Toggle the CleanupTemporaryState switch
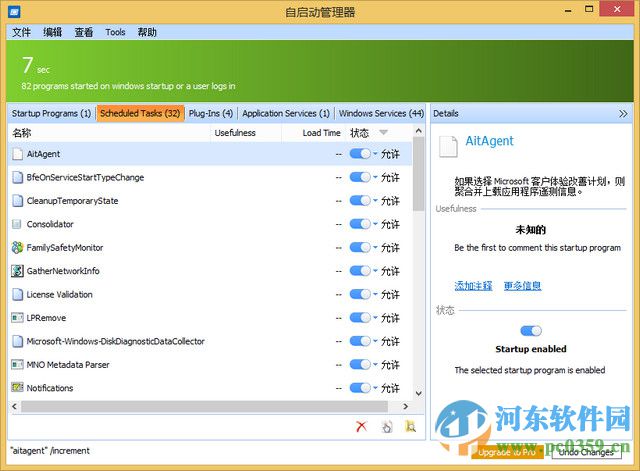The height and width of the screenshot is (471, 640). point(360,201)
